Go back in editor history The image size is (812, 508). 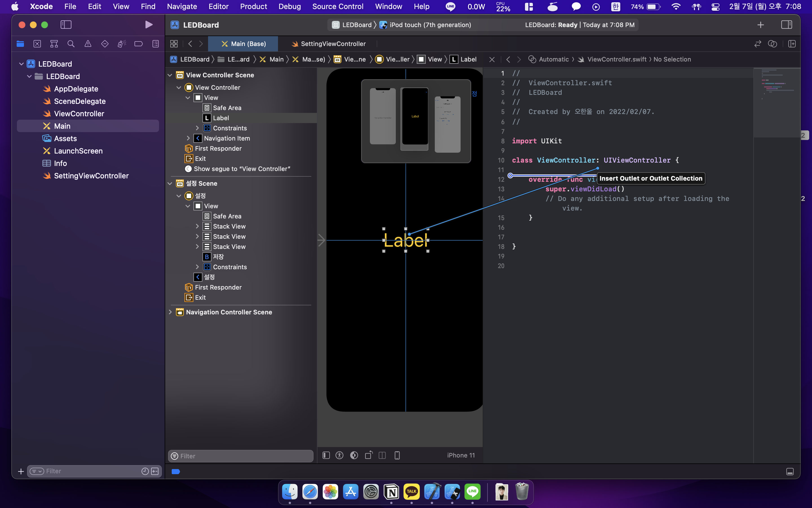190,44
